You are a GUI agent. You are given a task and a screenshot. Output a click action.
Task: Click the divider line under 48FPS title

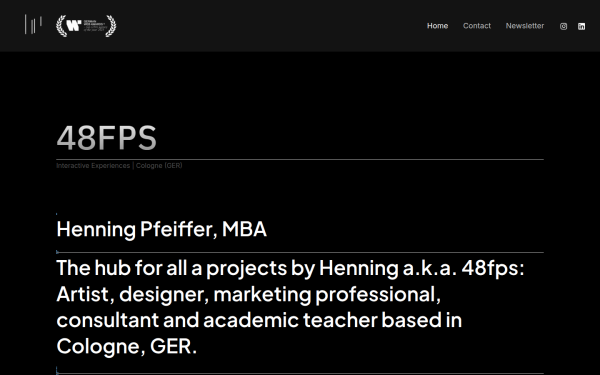click(300, 159)
